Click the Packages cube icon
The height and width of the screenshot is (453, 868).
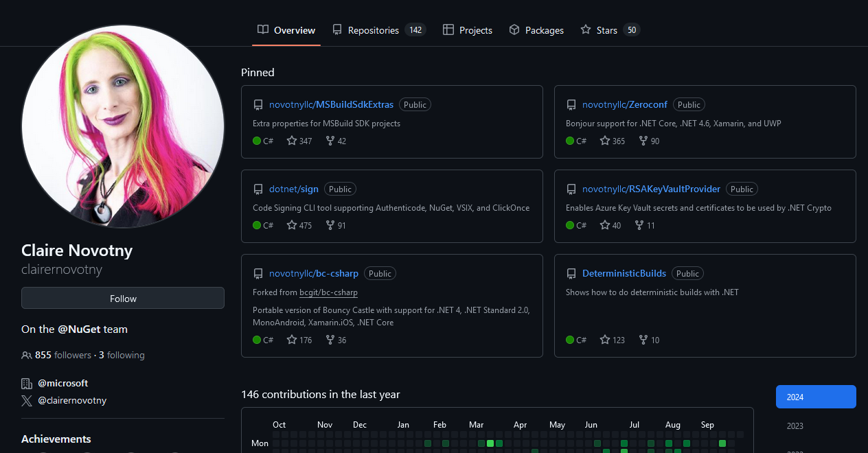(x=514, y=30)
